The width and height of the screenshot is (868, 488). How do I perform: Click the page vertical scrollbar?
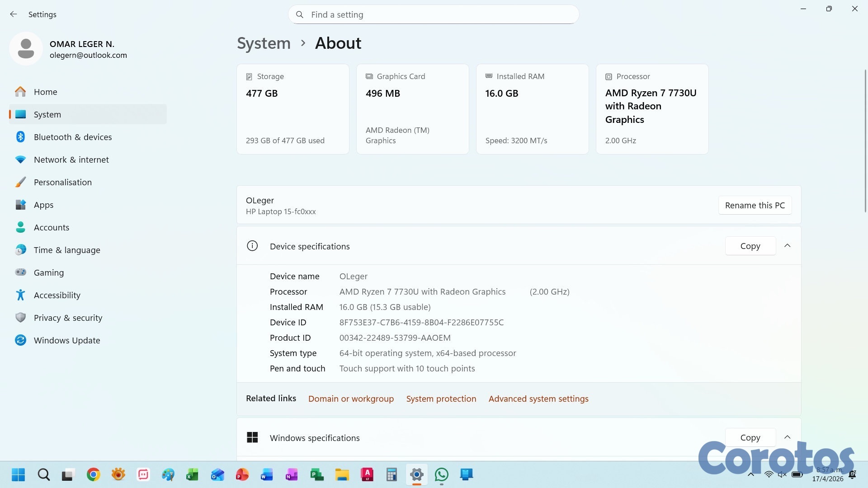point(865,140)
